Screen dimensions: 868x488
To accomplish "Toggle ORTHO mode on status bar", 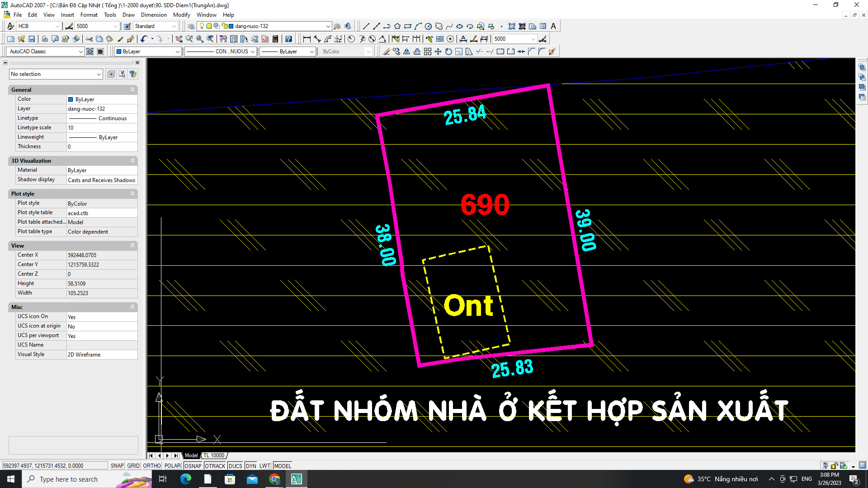I will coord(151,466).
